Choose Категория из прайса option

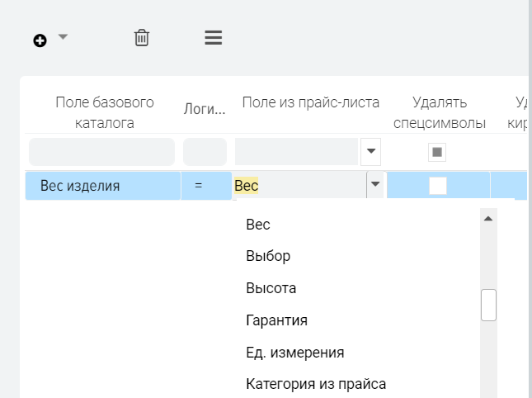[x=315, y=384]
